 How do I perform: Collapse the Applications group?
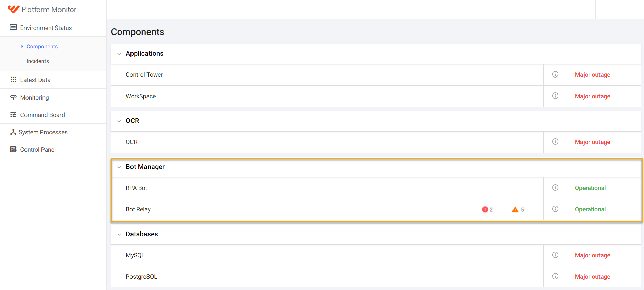119,54
